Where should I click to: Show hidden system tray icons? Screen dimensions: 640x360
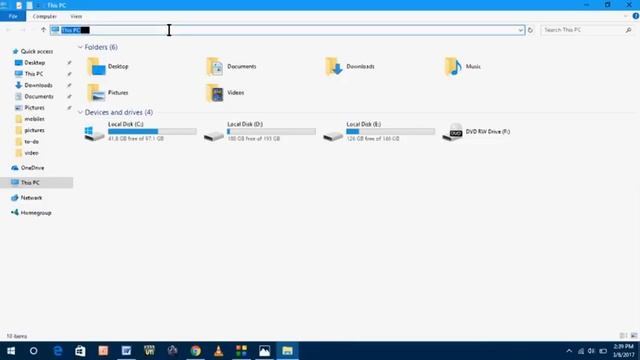pos(569,351)
